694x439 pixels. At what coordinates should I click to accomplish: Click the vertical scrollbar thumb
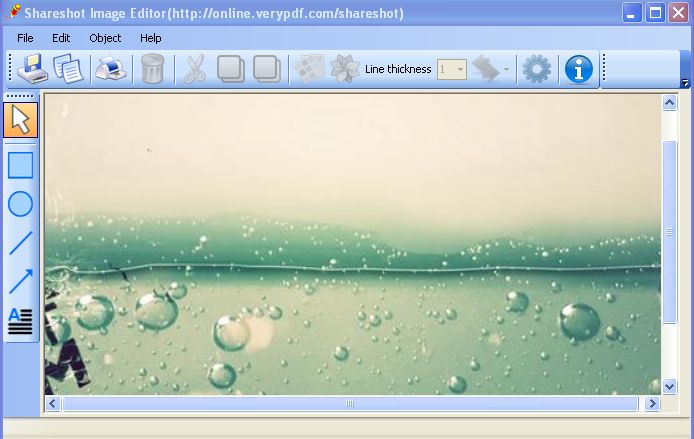pyautogui.click(x=669, y=231)
